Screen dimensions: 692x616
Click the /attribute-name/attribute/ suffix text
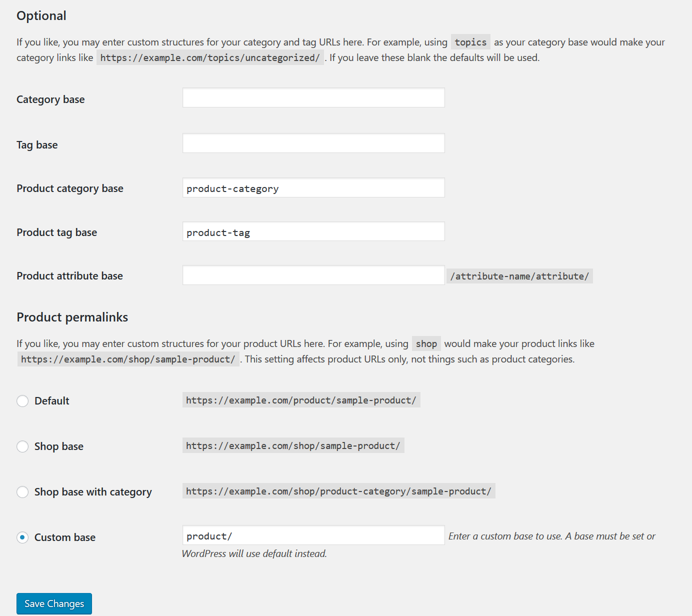pyautogui.click(x=519, y=276)
